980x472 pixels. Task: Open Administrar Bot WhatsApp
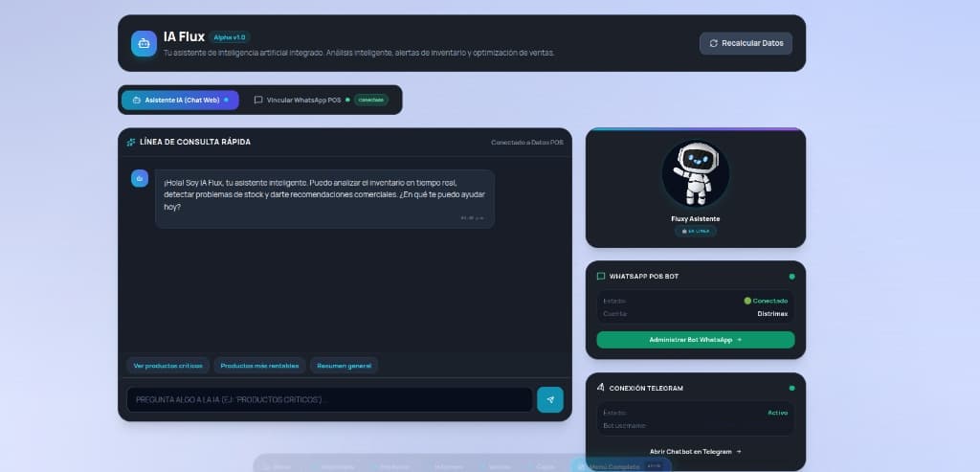696,340
